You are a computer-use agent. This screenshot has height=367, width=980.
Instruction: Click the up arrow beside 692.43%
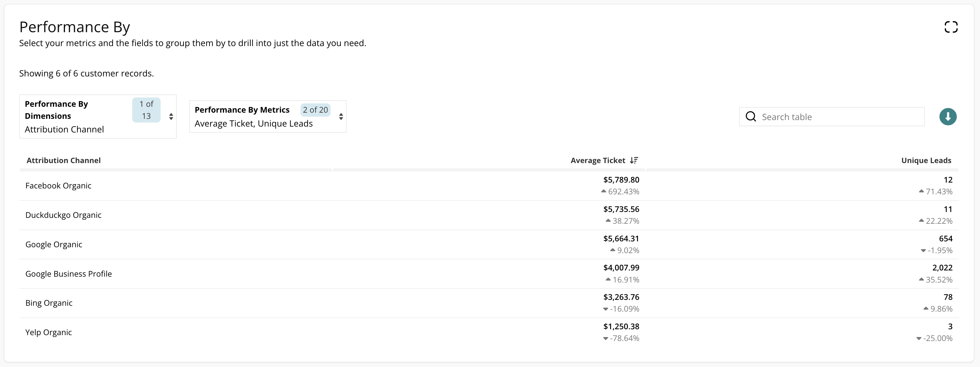[x=603, y=191]
